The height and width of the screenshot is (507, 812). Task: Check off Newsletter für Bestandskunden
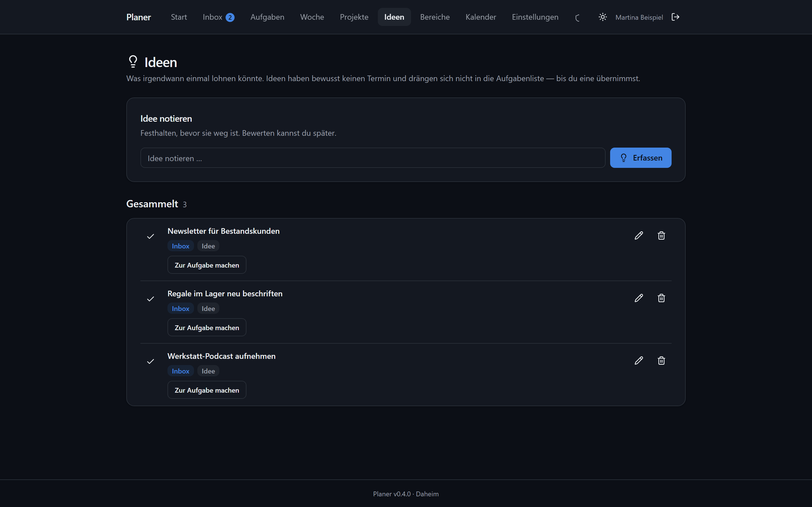150,236
